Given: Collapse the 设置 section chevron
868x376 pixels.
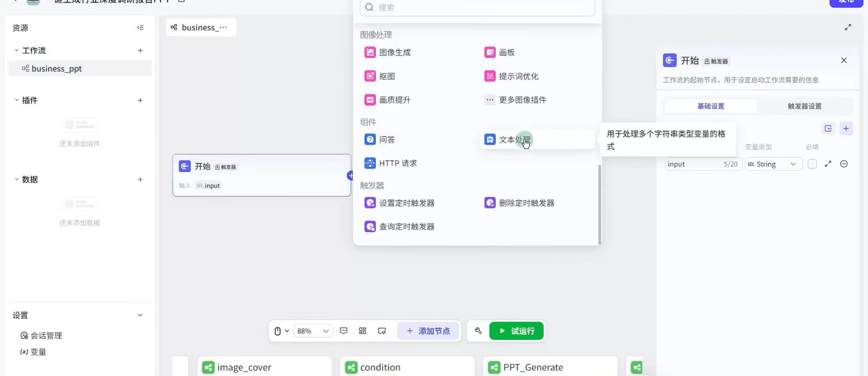Looking at the screenshot, I should 140,315.
